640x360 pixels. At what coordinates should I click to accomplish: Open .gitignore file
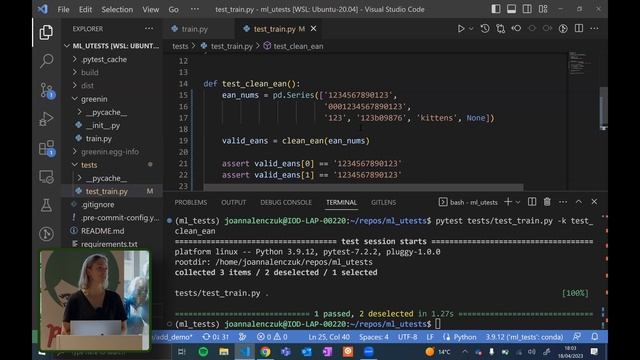[x=98, y=204]
